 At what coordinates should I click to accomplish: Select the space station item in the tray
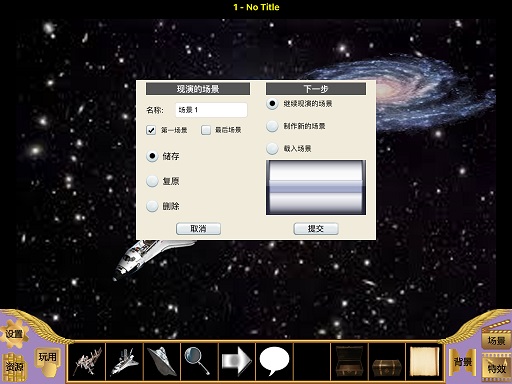point(87,362)
